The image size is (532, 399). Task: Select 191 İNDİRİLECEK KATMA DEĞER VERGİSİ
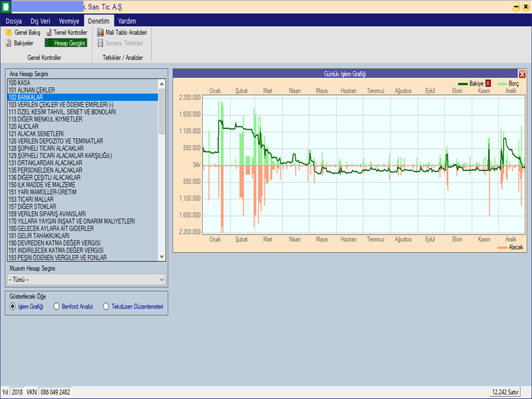pos(82,251)
